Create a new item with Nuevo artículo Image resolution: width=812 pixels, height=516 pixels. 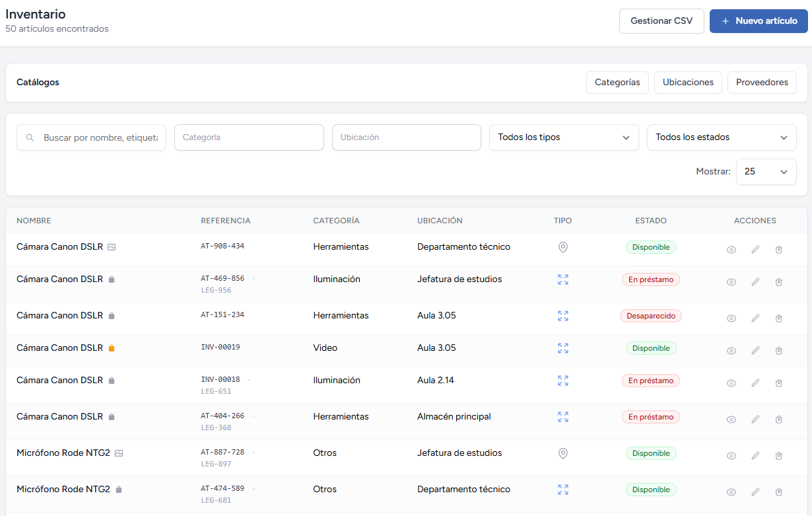pos(759,21)
